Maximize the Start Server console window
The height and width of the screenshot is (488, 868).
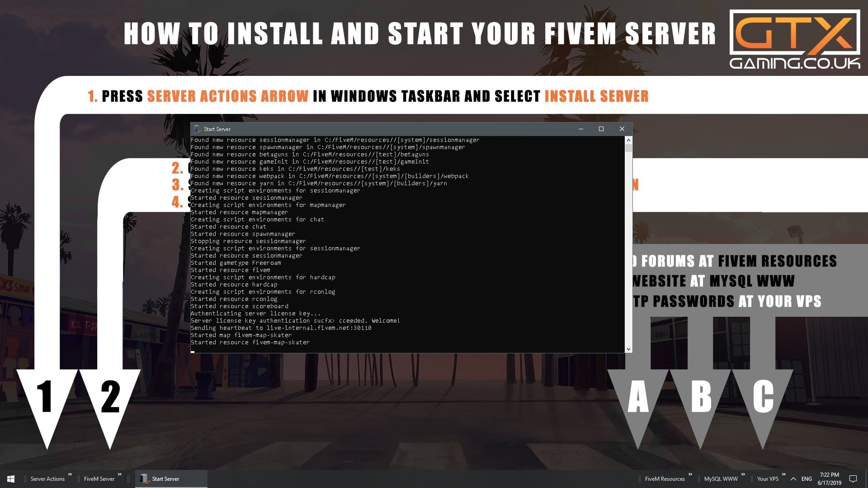pos(601,129)
